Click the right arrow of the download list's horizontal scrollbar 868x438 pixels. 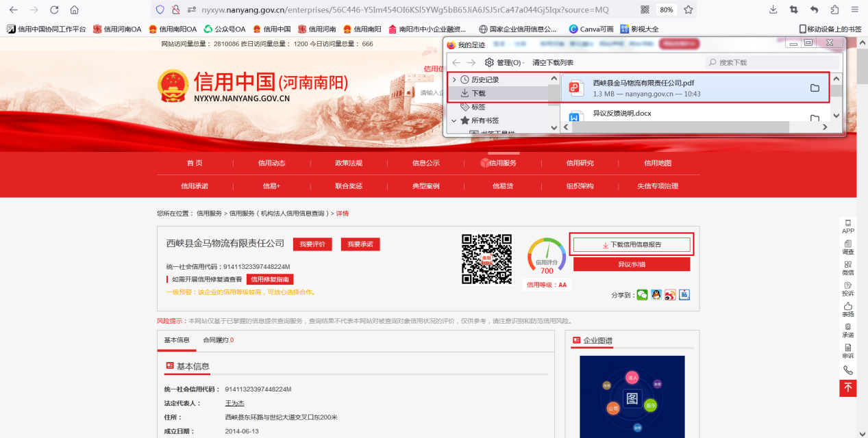[x=826, y=127]
